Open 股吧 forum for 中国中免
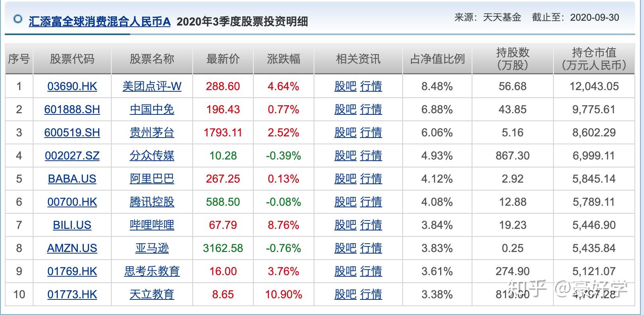The width and height of the screenshot is (644, 315). coord(346,109)
